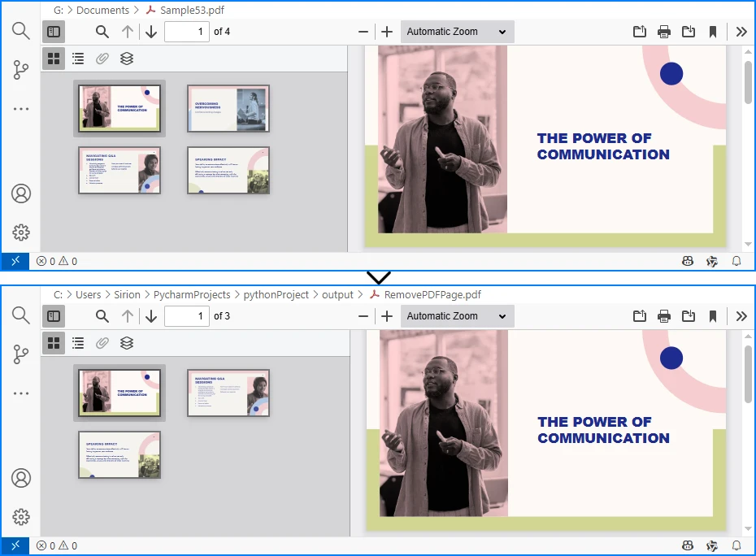Screen dimensions: 756x556
Task: Open GitHub Copilot from the status bar
Action: tap(688, 261)
